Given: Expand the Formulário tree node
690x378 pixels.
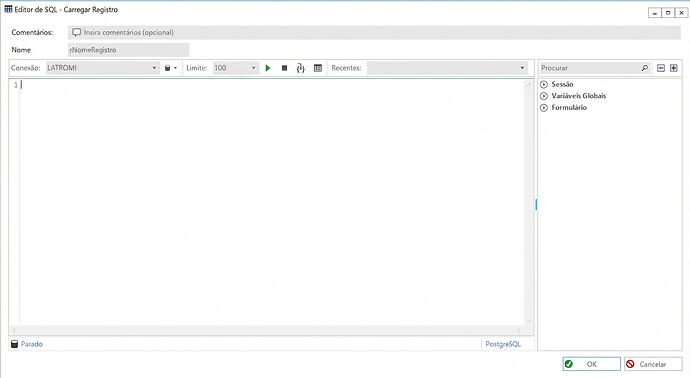Looking at the screenshot, I should click(x=544, y=107).
